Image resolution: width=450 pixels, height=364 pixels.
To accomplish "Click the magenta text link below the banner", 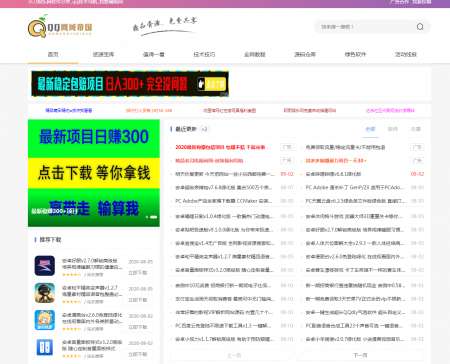I will [390, 110].
